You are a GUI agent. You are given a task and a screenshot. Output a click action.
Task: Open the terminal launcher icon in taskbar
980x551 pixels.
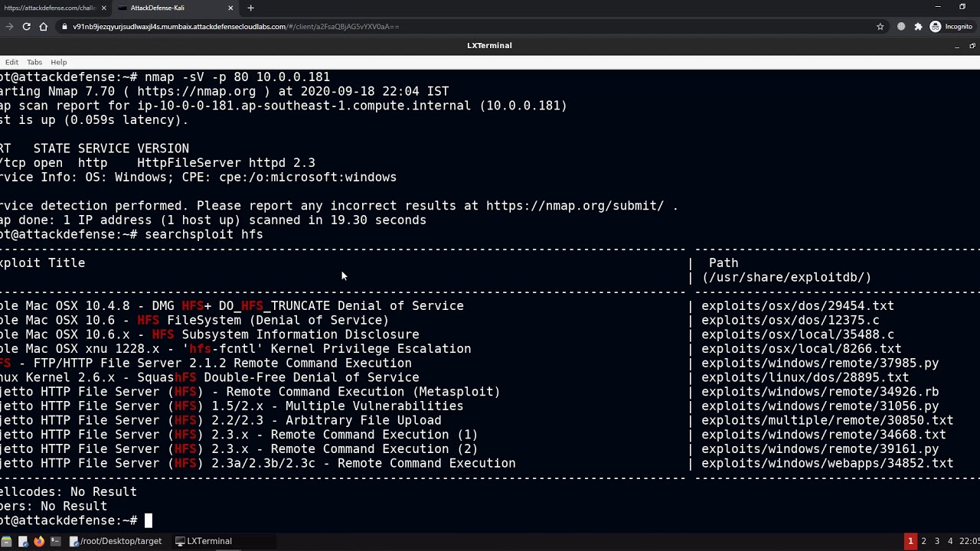(56, 541)
